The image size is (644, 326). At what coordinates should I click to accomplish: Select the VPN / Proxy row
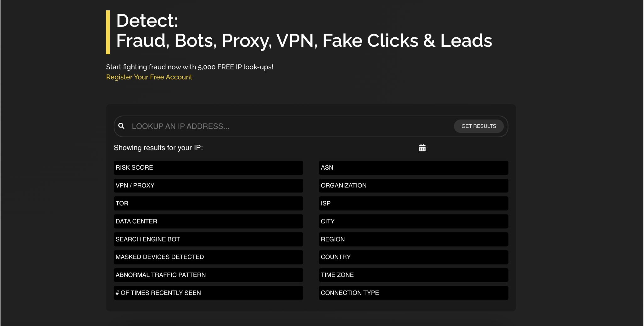208,186
